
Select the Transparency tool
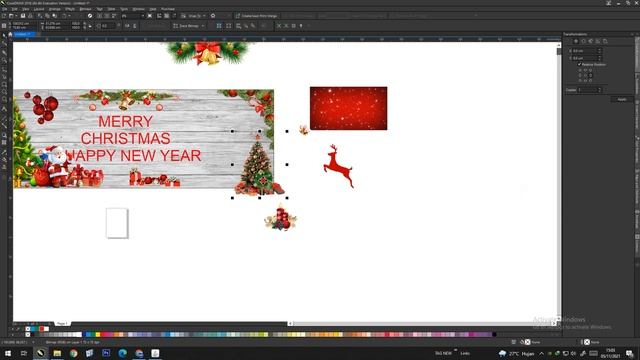pos(4,142)
